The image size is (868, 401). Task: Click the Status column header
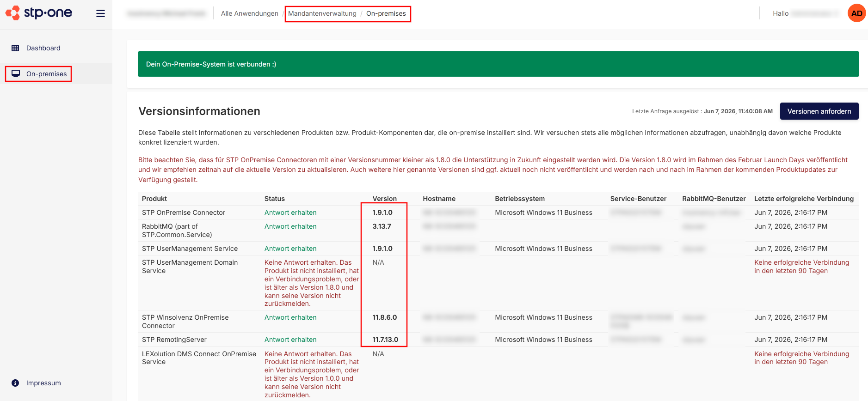click(x=275, y=199)
